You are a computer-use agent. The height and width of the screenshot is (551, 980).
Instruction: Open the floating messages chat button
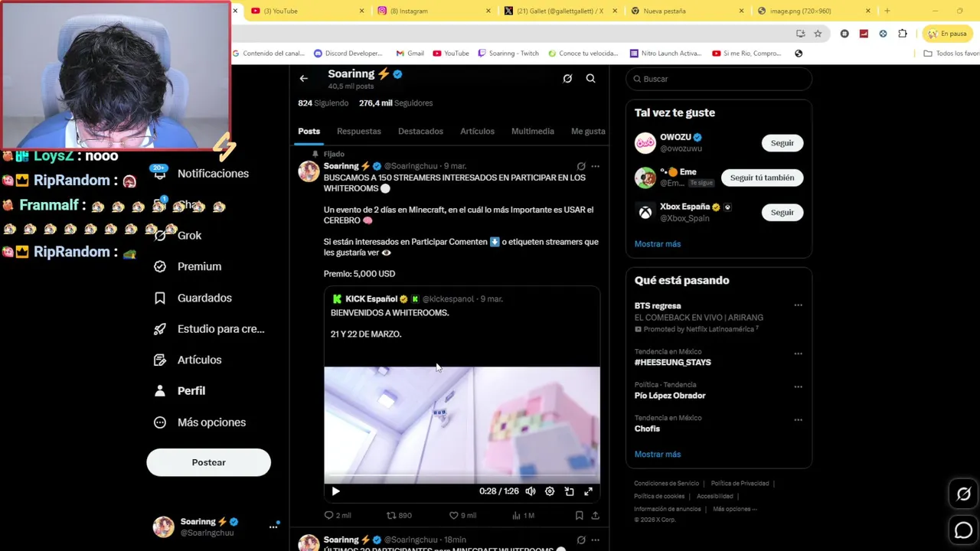963,530
